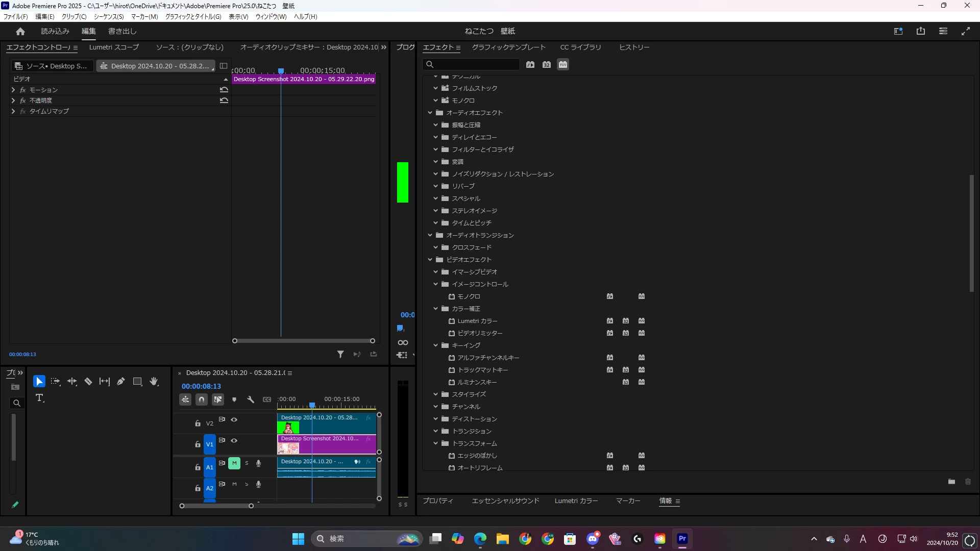Viewport: 980px width, 551px height.
Task: Select the Lumetri カラー effect
Action: (x=477, y=321)
